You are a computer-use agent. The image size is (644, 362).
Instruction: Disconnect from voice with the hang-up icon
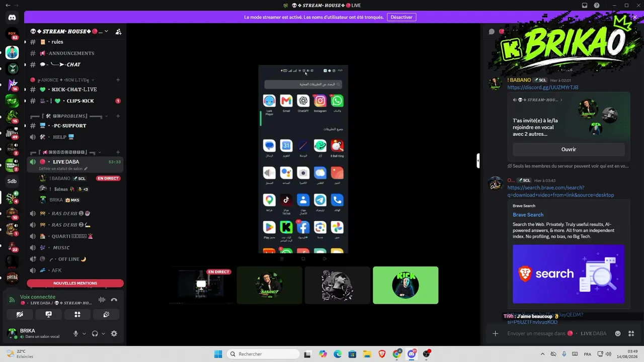click(114, 300)
